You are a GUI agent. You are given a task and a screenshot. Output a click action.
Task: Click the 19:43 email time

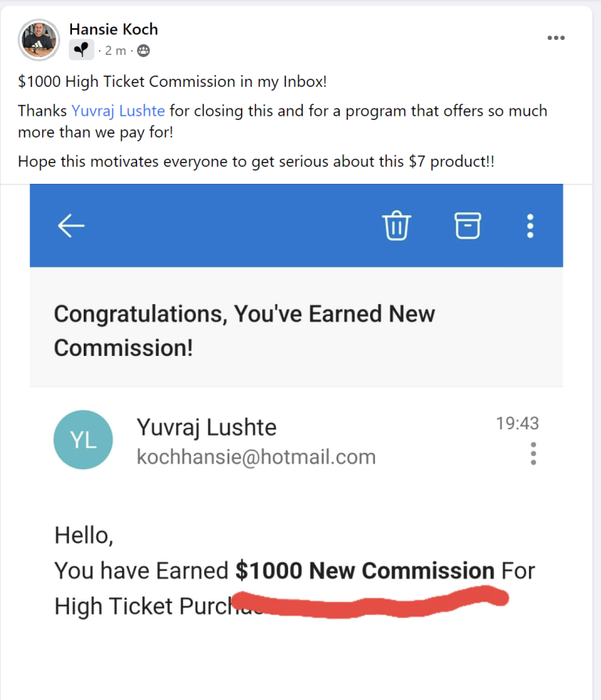517,424
